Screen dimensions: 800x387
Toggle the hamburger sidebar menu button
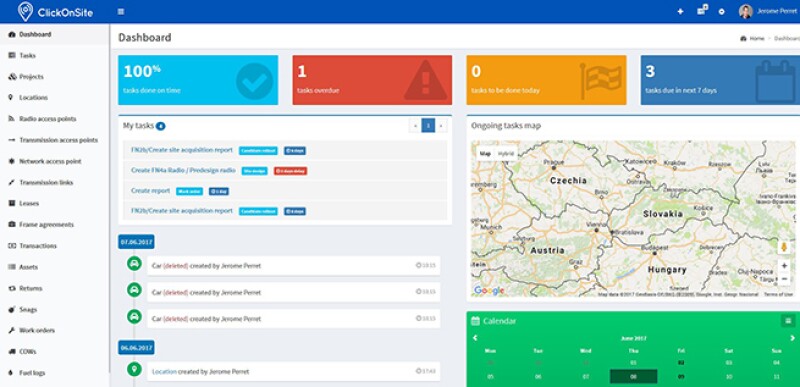(121, 11)
